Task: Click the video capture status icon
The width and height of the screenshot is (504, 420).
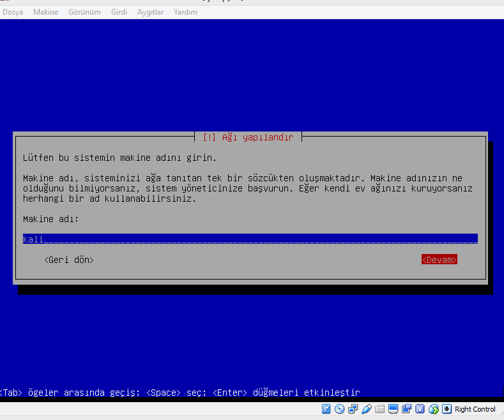Action: coord(406,409)
